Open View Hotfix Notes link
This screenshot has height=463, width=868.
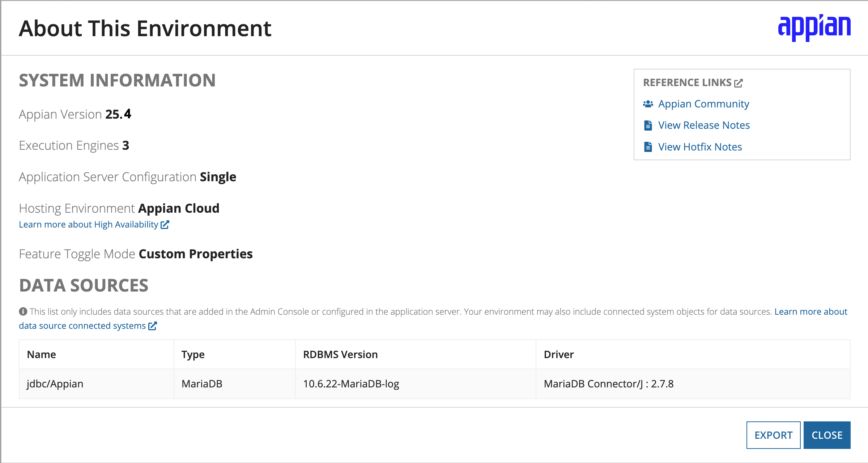(x=700, y=147)
